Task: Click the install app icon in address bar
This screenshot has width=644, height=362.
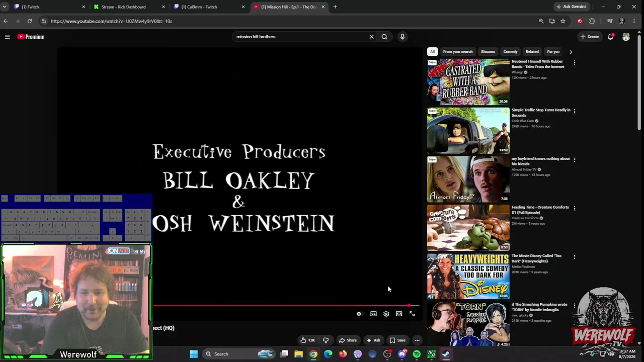Action: (x=552, y=21)
